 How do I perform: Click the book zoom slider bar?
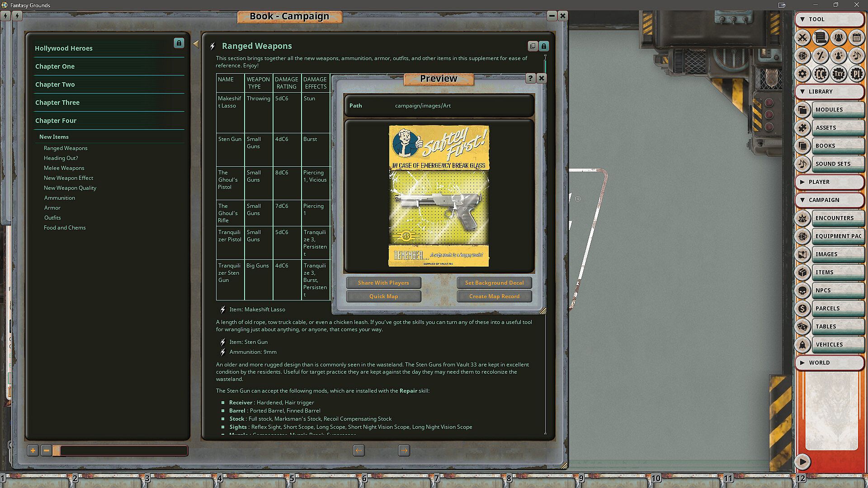pyautogui.click(x=123, y=450)
